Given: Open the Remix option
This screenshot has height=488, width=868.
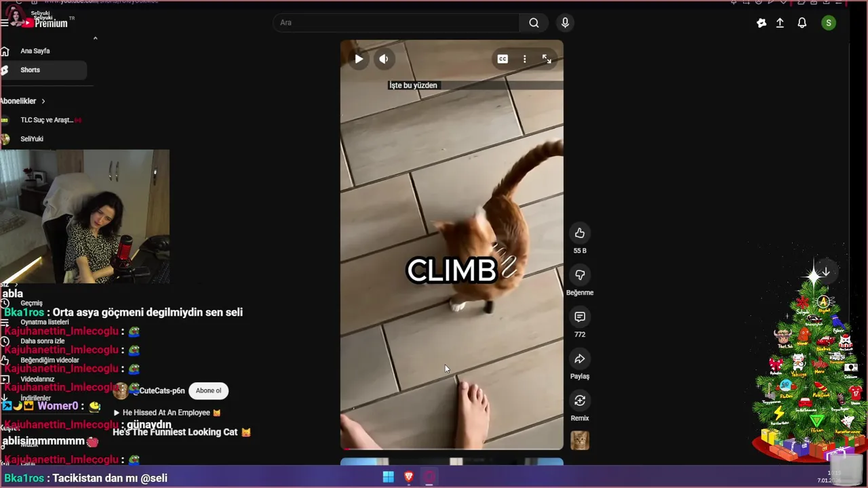Looking at the screenshot, I should [580, 401].
